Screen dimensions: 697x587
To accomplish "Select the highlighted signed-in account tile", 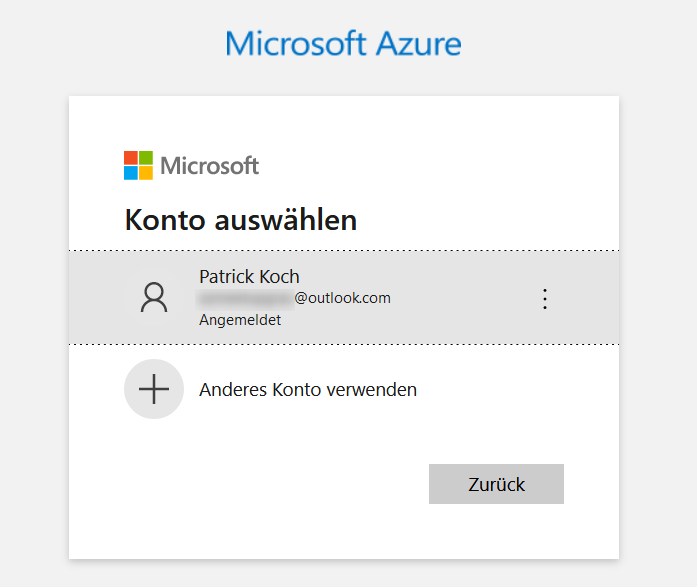I will click(344, 297).
